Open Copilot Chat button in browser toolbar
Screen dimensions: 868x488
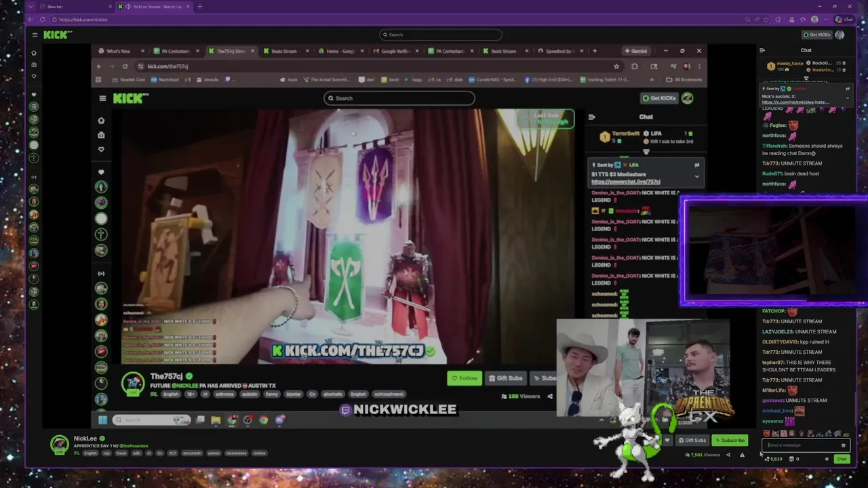[x=844, y=20]
